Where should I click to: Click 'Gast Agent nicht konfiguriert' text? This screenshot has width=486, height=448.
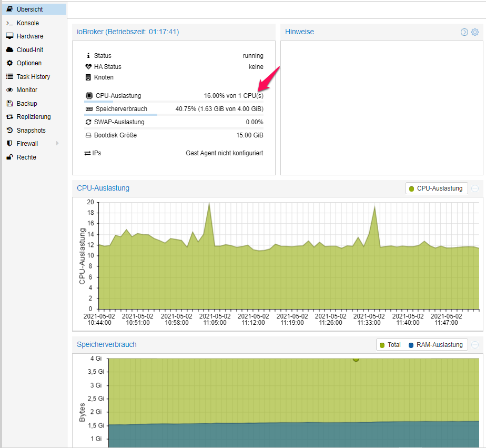pyautogui.click(x=225, y=153)
